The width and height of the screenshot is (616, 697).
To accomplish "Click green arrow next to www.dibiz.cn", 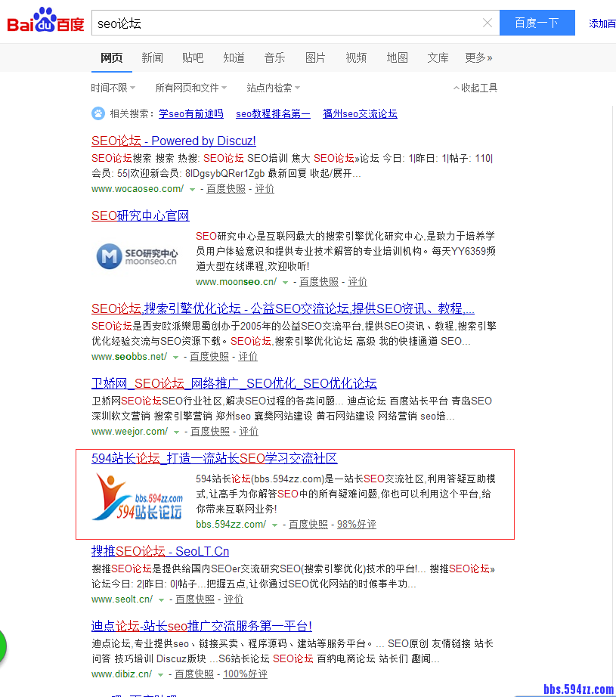I will click(x=160, y=674).
